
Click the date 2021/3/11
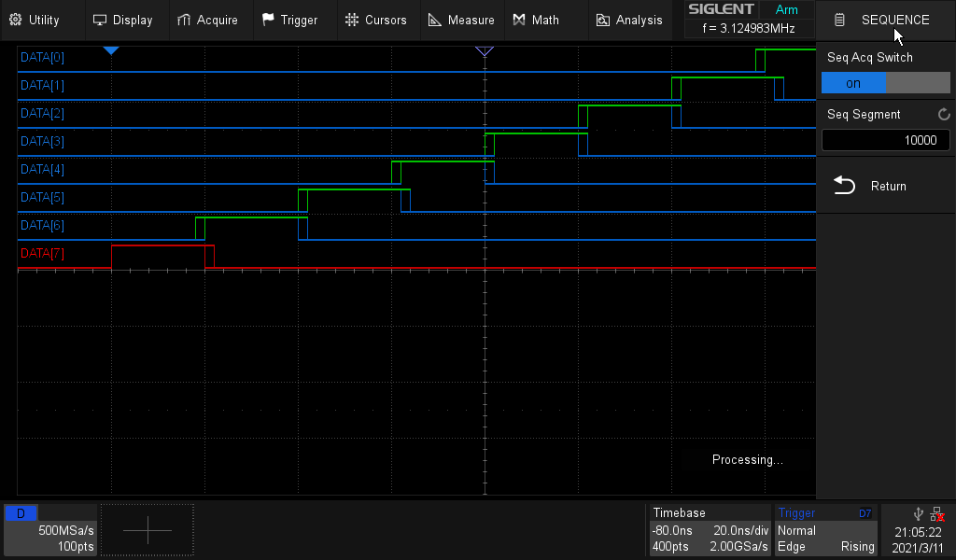tap(918, 547)
